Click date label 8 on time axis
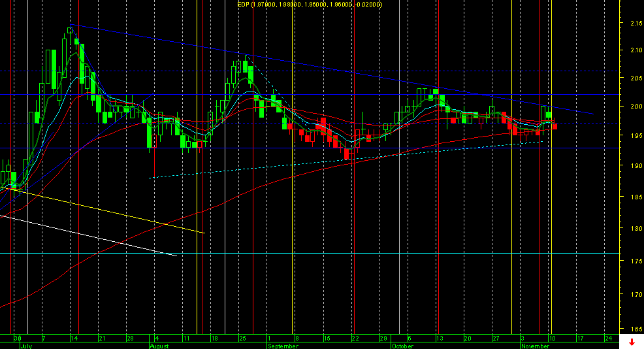The width and height of the screenshot is (644, 349). tap(297, 339)
